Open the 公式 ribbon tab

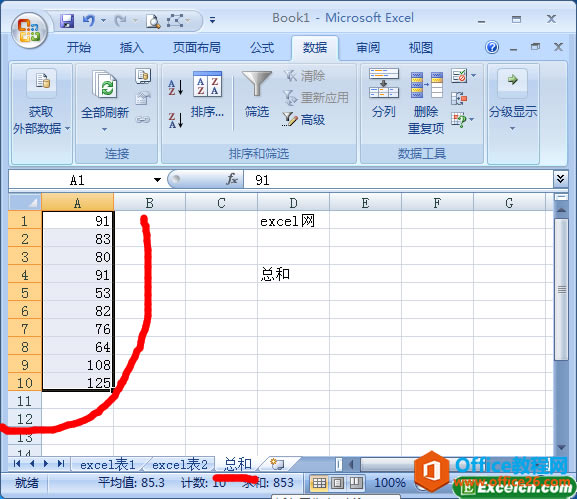click(x=262, y=47)
